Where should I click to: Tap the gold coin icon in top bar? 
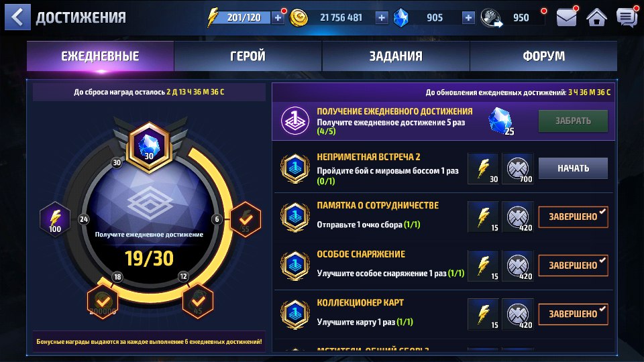(299, 17)
